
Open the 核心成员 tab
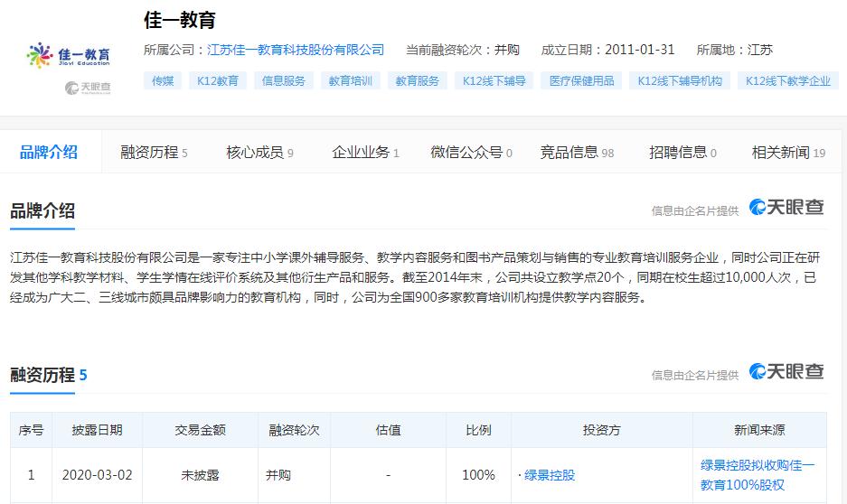(x=259, y=153)
